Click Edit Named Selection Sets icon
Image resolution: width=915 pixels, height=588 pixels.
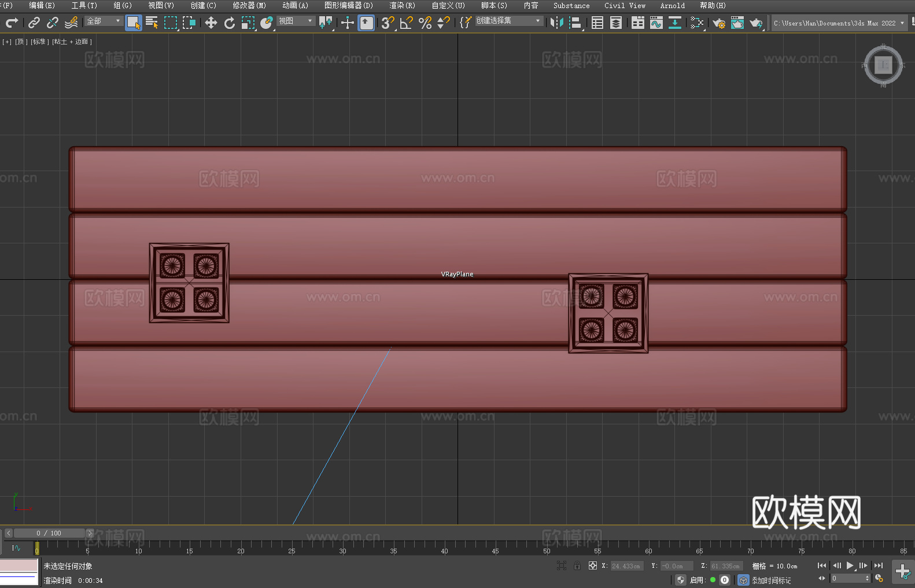[x=465, y=23]
